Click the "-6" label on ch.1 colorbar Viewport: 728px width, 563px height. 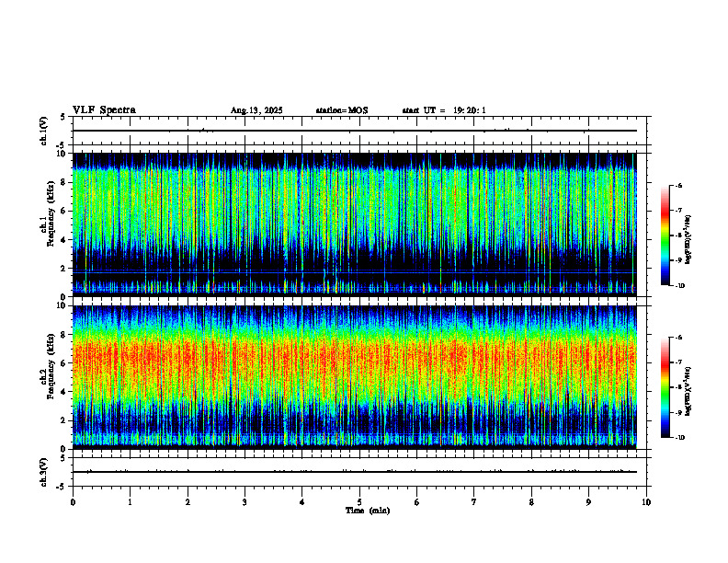click(678, 185)
